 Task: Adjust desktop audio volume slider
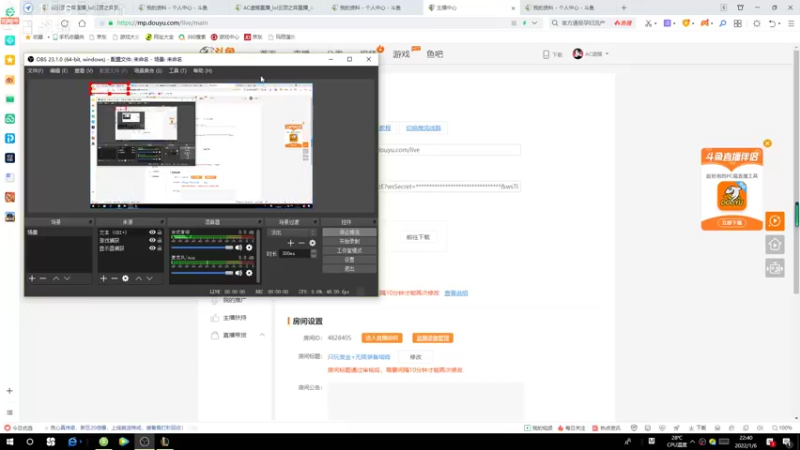tap(202, 247)
